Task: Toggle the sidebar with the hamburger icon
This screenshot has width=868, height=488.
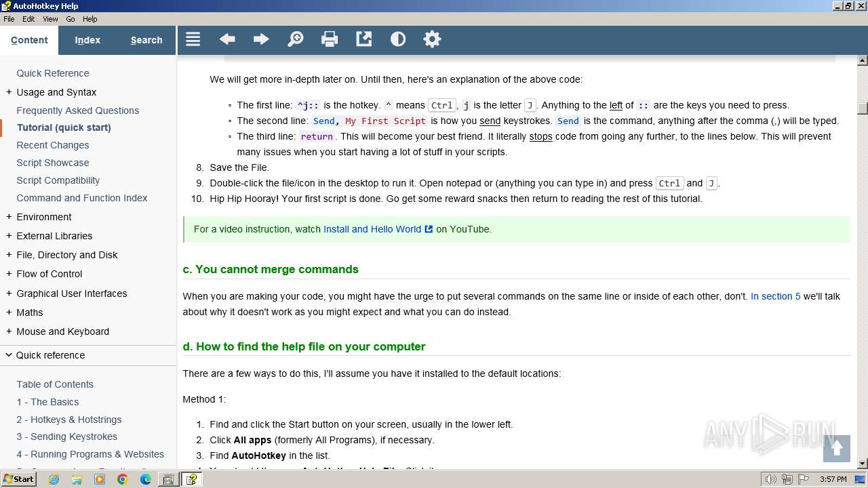Action: coord(193,39)
